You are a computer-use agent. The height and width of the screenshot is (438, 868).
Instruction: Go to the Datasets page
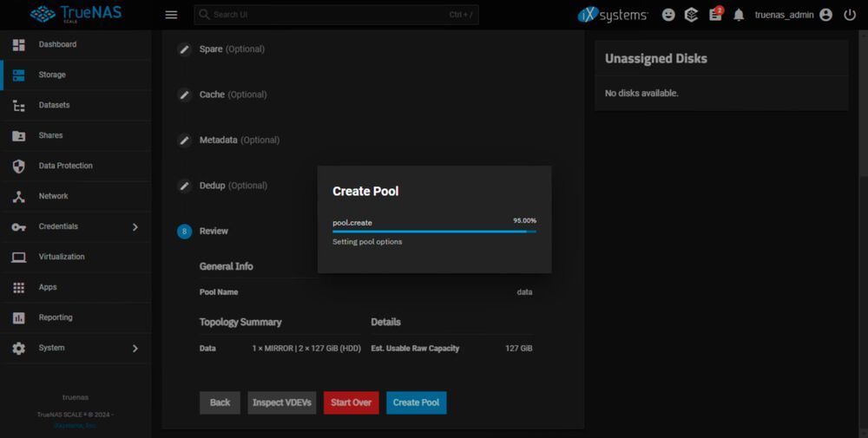(54, 105)
